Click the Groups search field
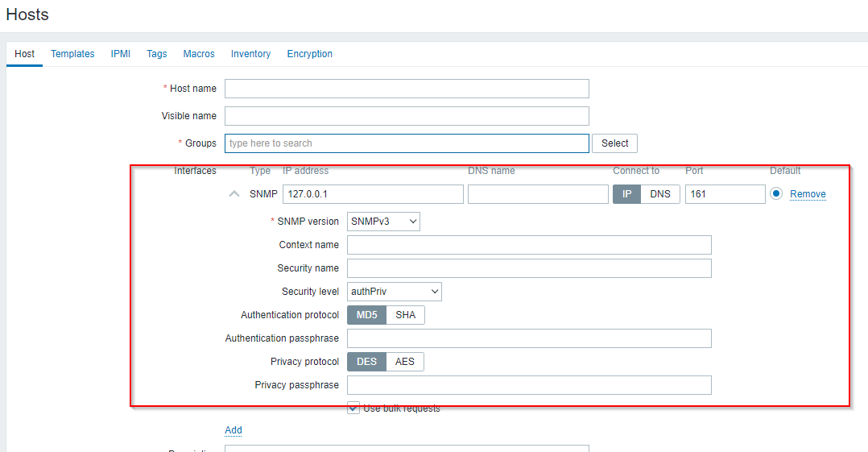The height and width of the screenshot is (452, 868). (407, 143)
